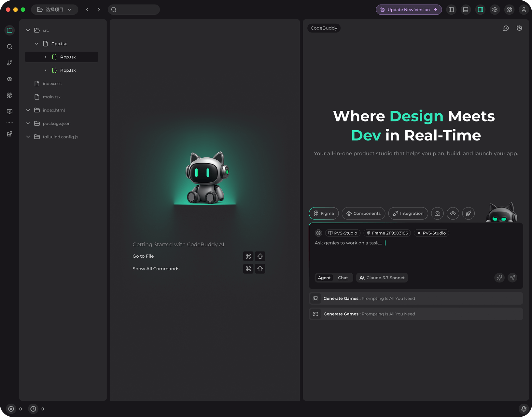Toggle the left sidebar panel layout

click(451, 10)
